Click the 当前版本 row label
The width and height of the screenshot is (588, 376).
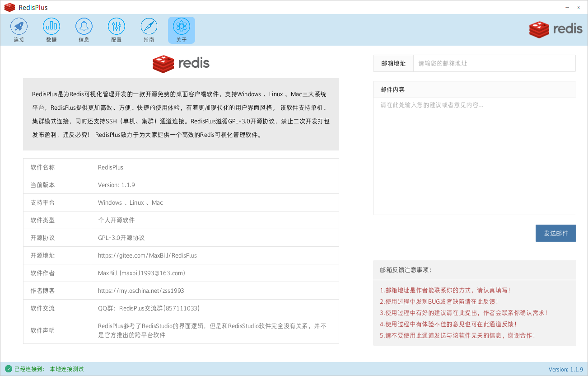click(42, 185)
